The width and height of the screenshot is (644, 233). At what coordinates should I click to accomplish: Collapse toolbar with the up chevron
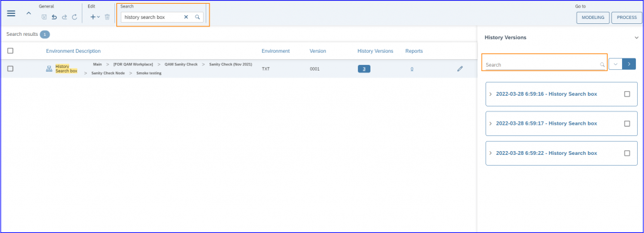(29, 13)
